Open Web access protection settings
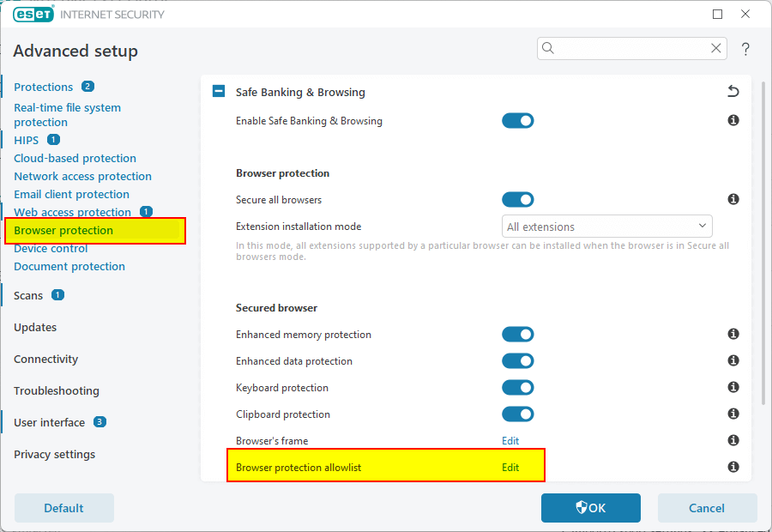This screenshot has height=532, width=772. tap(72, 212)
